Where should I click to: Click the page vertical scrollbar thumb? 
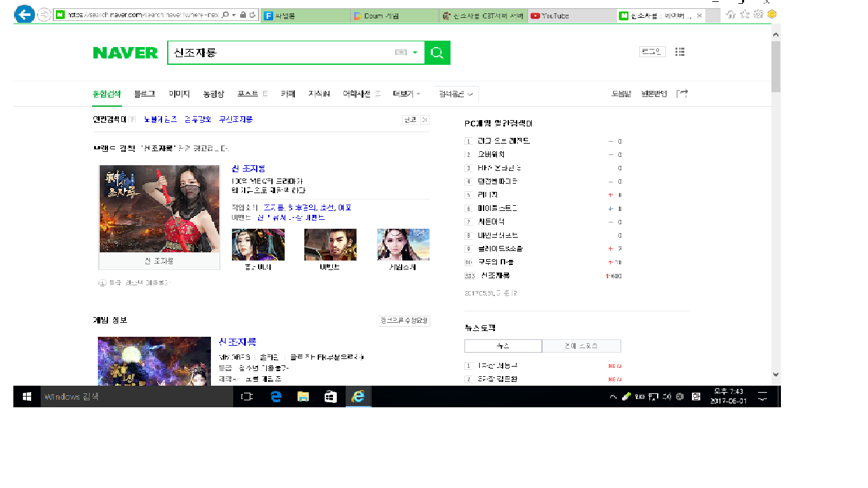click(776, 68)
